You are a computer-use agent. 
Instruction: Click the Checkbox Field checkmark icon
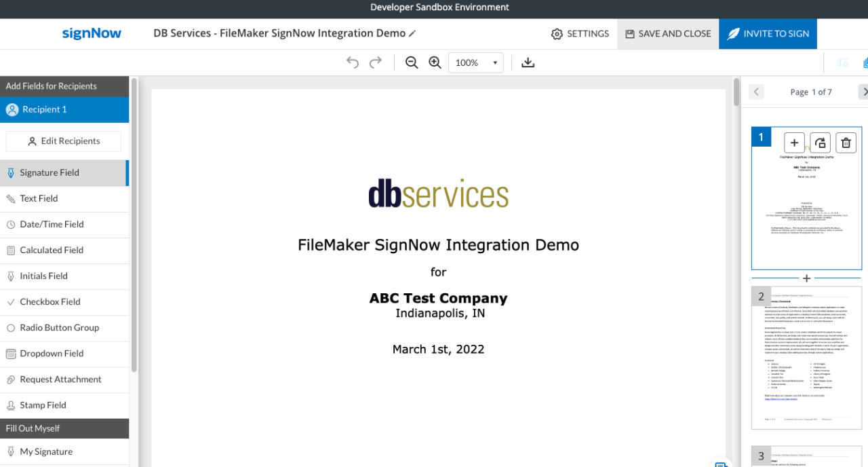(11, 301)
